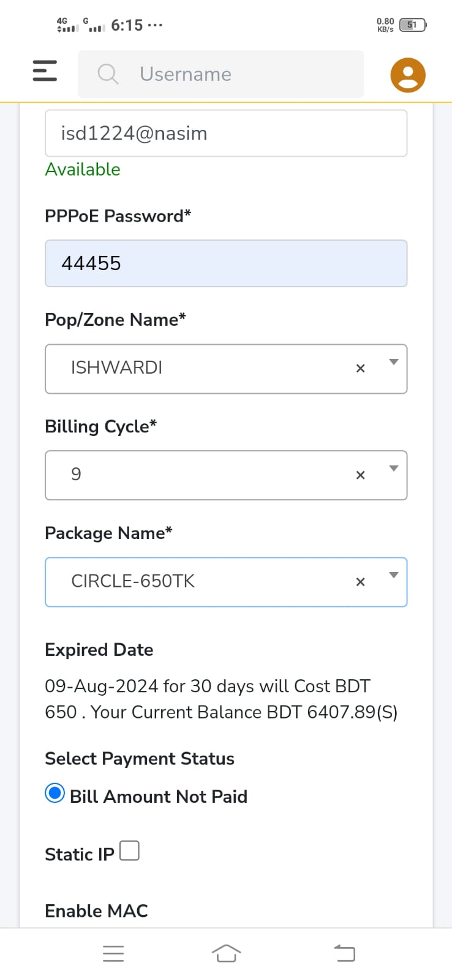Open the CIRCLE-650TK package combo box
This screenshot has width=452, height=980.
[x=226, y=582]
